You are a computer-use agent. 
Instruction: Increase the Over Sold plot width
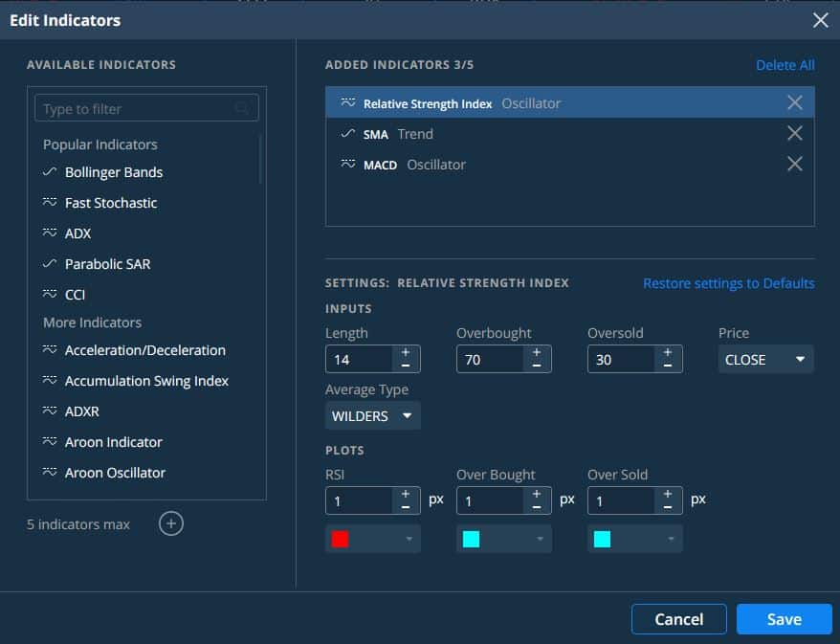click(x=668, y=494)
